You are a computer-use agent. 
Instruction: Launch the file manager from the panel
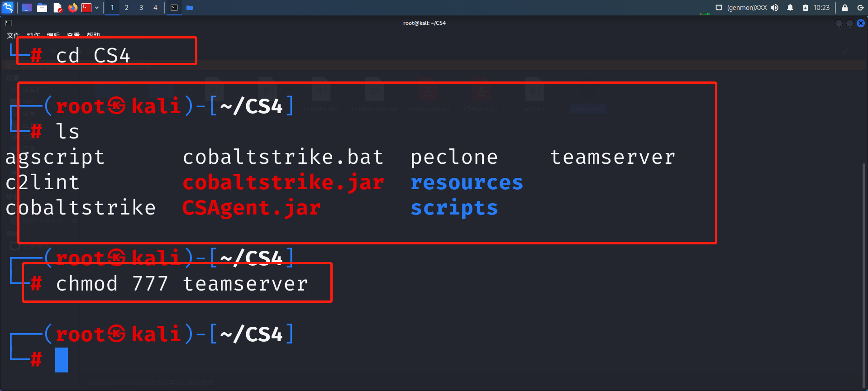42,8
